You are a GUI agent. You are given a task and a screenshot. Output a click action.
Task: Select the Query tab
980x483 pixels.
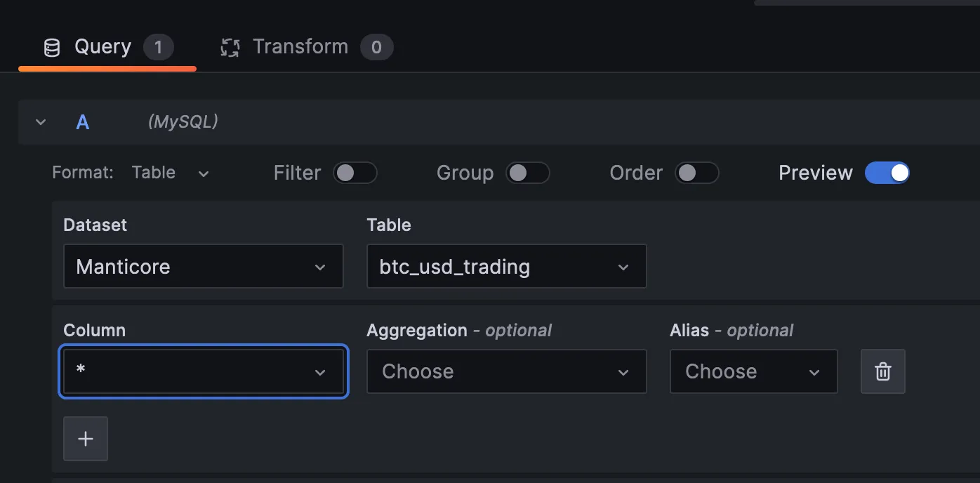coord(102,46)
